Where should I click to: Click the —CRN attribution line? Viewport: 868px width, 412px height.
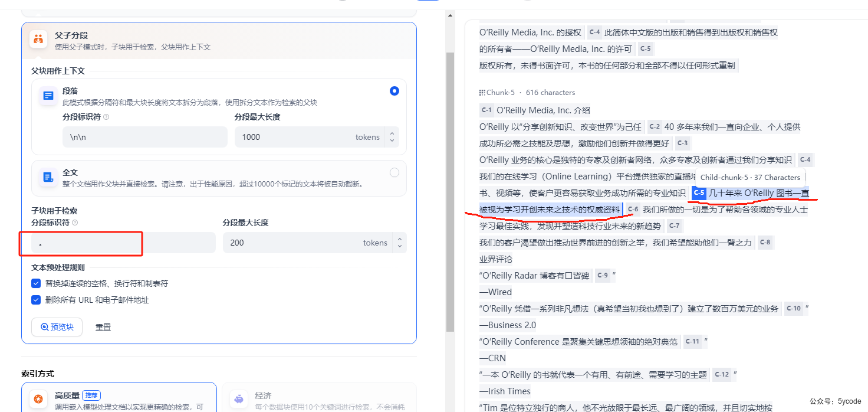[x=492, y=358]
